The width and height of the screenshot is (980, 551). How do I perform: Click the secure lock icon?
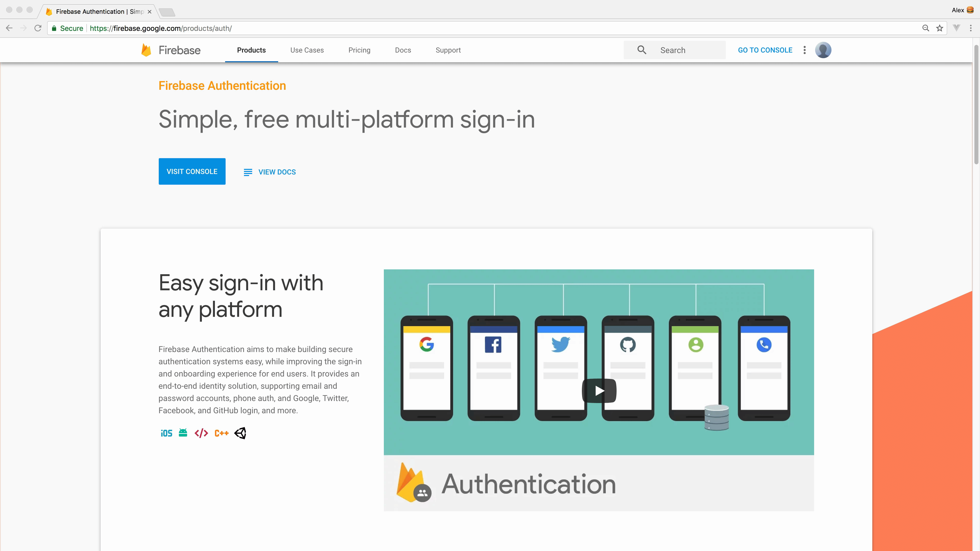pos(54,28)
